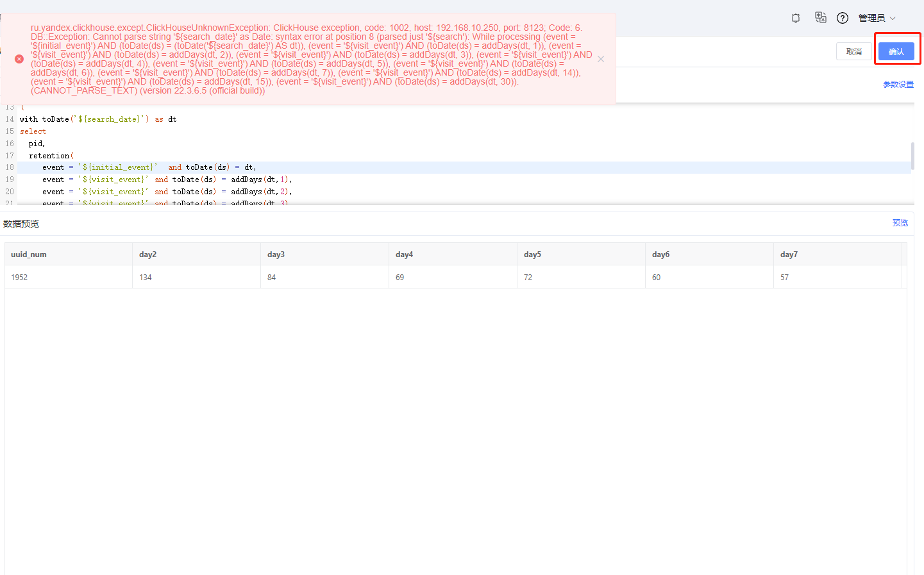Click the retention function text in editor
The width and height of the screenshot is (924, 575).
[x=50, y=155]
